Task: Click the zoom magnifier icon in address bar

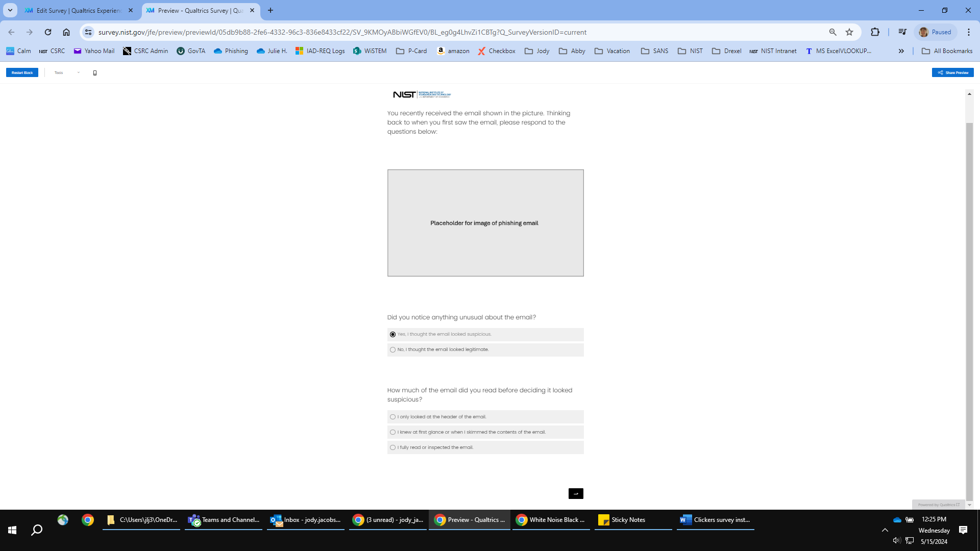Action: tap(832, 32)
